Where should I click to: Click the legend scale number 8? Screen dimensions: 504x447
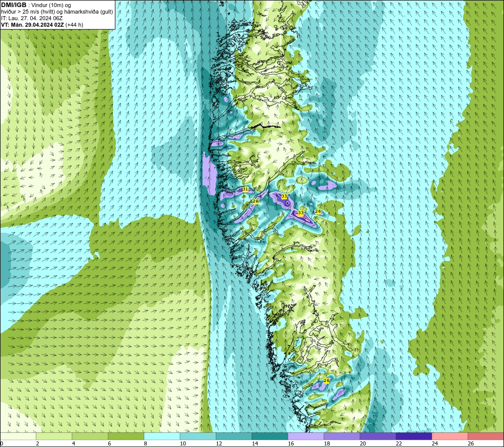(146, 443)
